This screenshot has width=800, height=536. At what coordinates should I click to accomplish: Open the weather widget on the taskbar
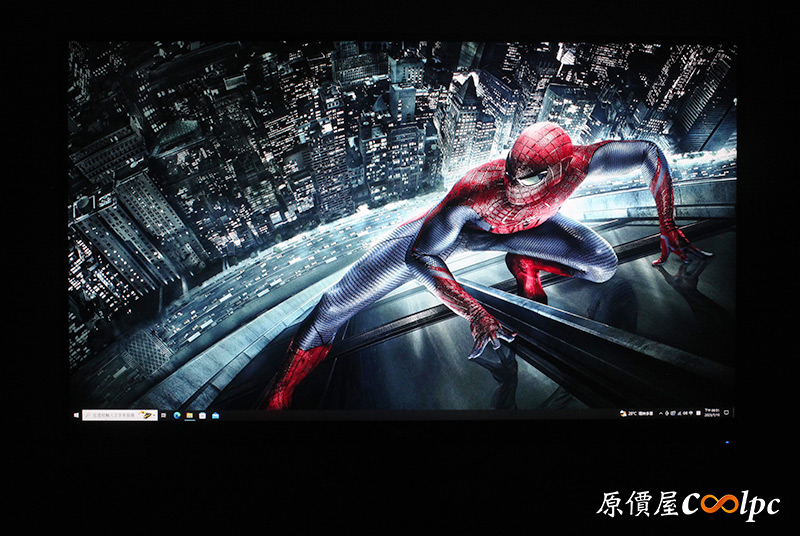(636, 413)
